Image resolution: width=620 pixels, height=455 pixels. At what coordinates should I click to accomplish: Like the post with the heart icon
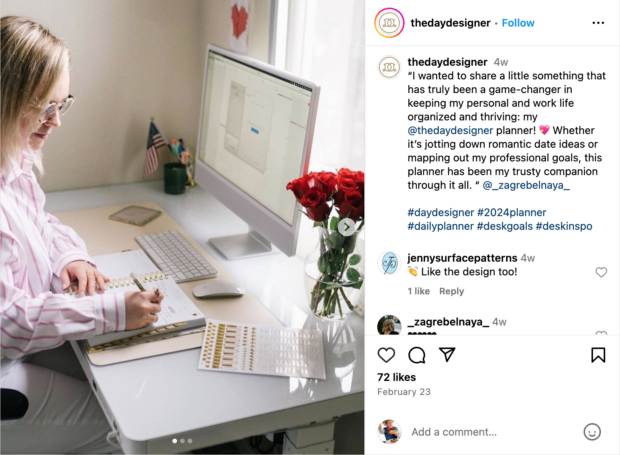386,355
